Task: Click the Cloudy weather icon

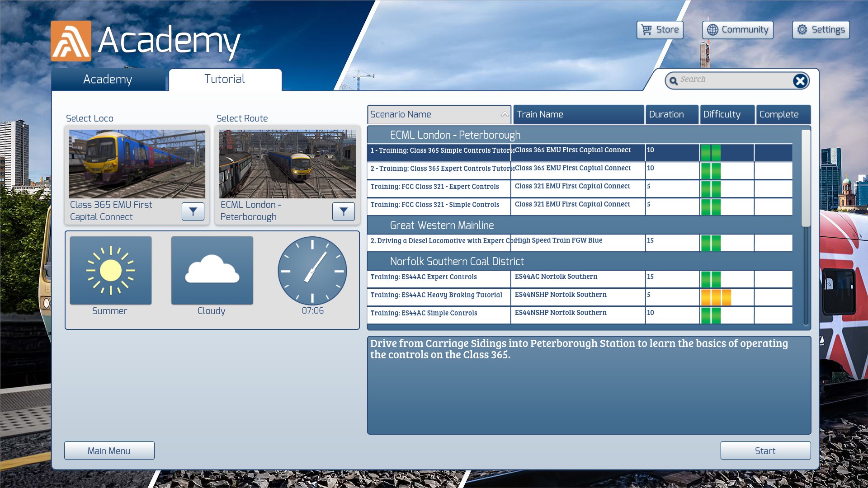Action: 212,270
